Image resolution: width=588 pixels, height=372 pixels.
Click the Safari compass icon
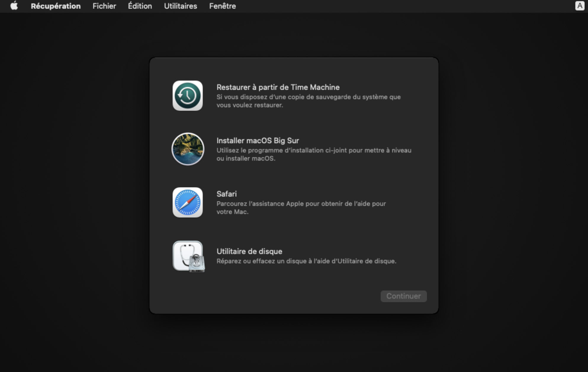pyautogui.click(x=188, y=202)
